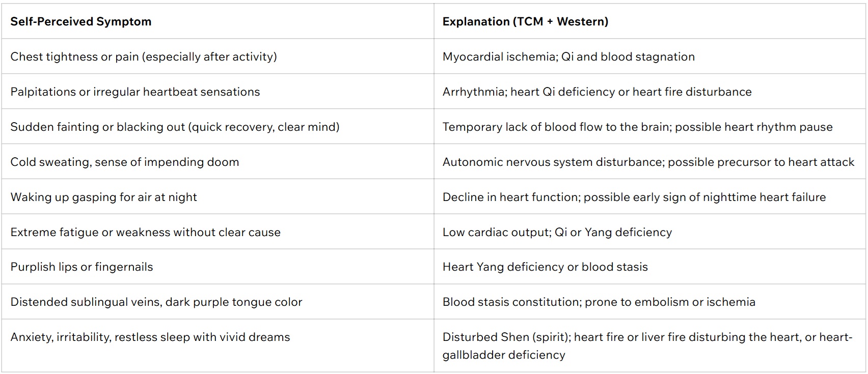Click 'Heart Yang deficiency or blood stasis'
Image resolution: width=868 pixels, height=374 pixels.
(545, 267)
